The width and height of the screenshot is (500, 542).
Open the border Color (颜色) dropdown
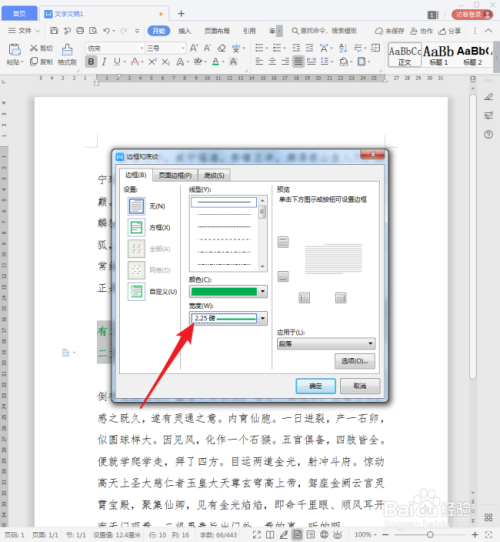262,291
